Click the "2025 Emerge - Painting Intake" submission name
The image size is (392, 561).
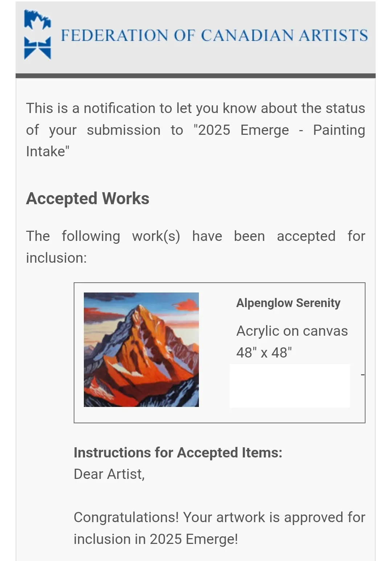(x=279, y=130)
